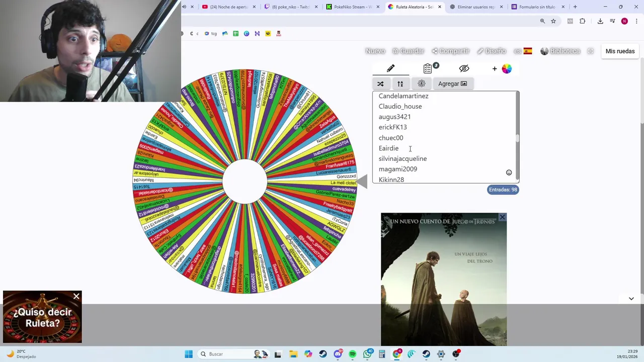This screenshot has height=362, width=644.
Task: Select entry magami2009 in list
Action: [x=397, y=169]
